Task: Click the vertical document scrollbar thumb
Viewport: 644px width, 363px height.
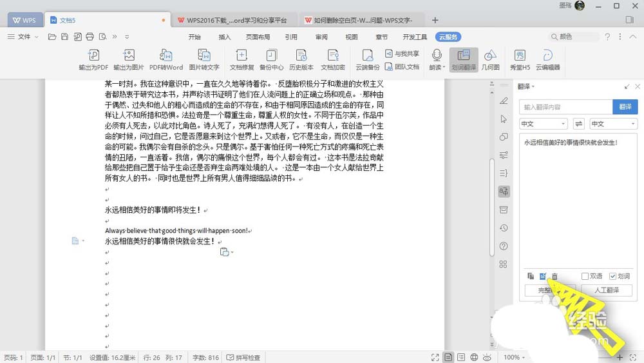Action: (x=492, y=208)
